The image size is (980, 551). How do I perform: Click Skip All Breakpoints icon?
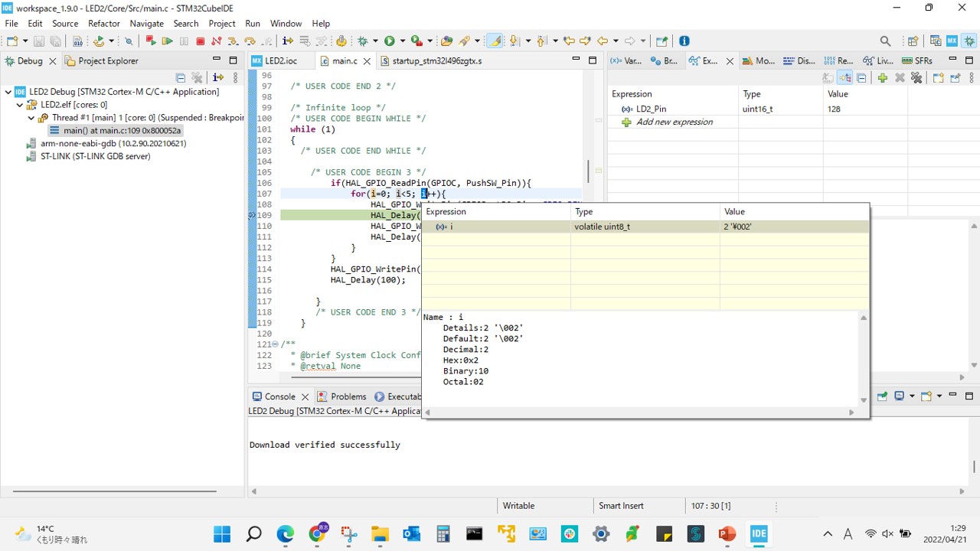pos(129,41)
